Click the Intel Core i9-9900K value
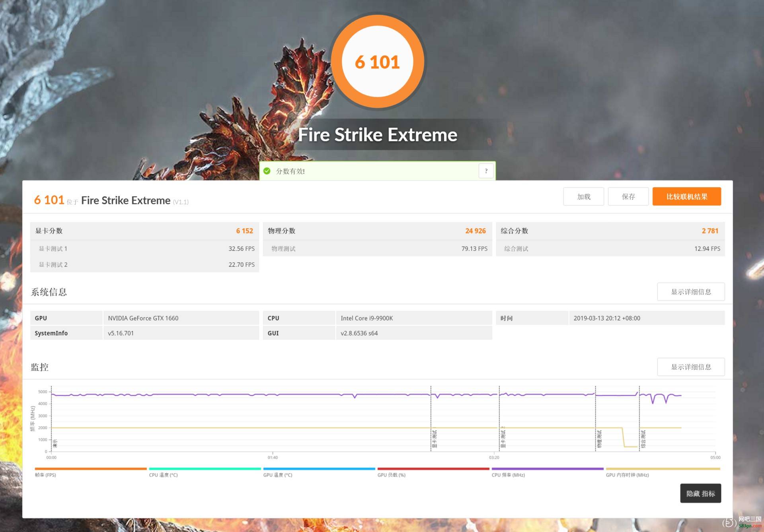764x532 pixels. 367,318
